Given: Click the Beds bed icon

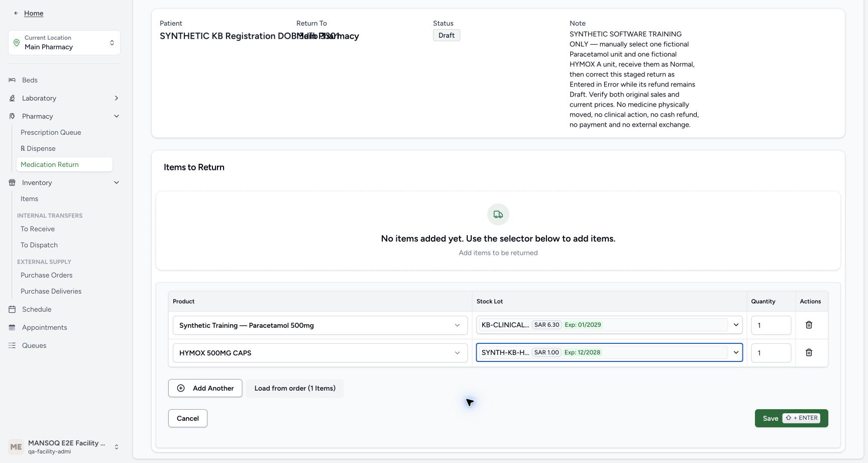Looking at the screenshot, I should click(x=12, y=80).
